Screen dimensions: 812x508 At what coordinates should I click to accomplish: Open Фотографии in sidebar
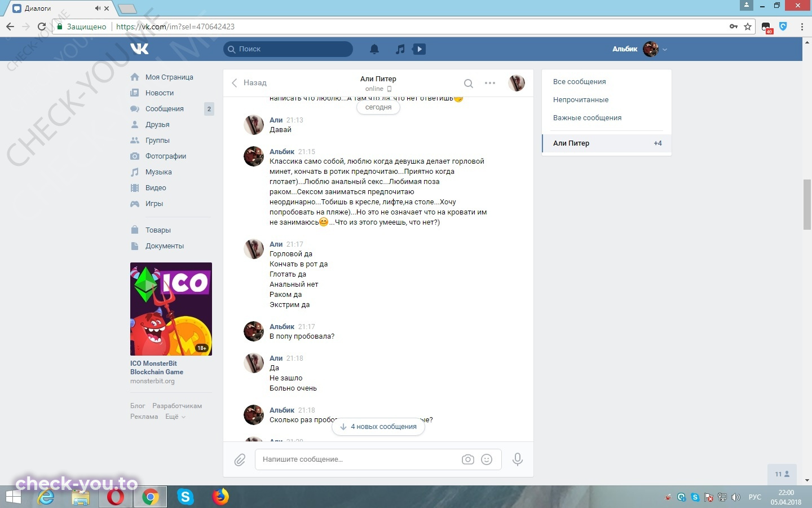pyautogui.click(x=166, y=156)
